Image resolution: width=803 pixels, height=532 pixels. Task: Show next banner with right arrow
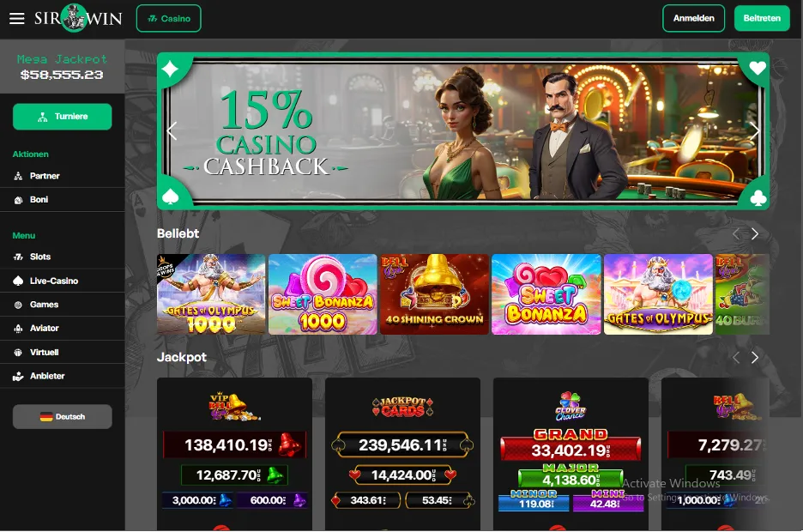[x=754, y=131]
